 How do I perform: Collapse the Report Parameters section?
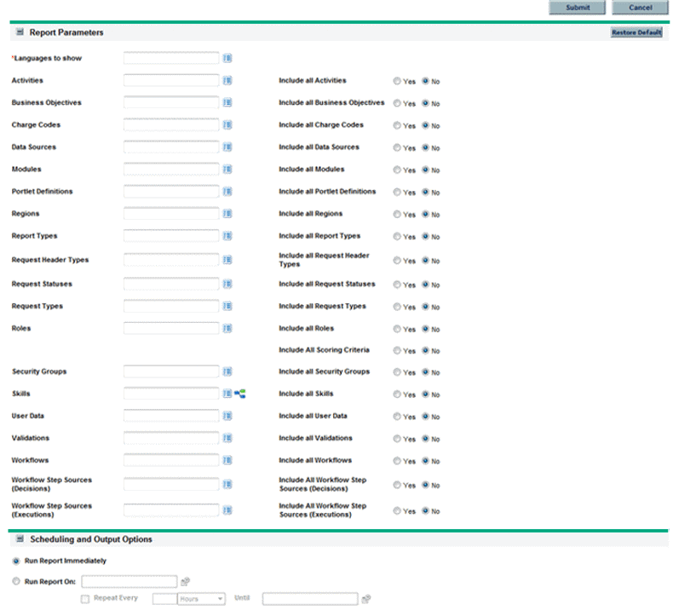click(18, 32)
